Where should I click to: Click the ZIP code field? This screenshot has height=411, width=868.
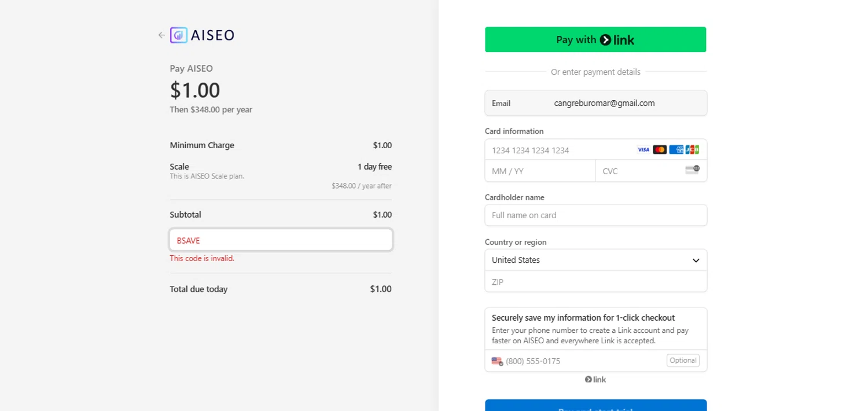point(595,282)
